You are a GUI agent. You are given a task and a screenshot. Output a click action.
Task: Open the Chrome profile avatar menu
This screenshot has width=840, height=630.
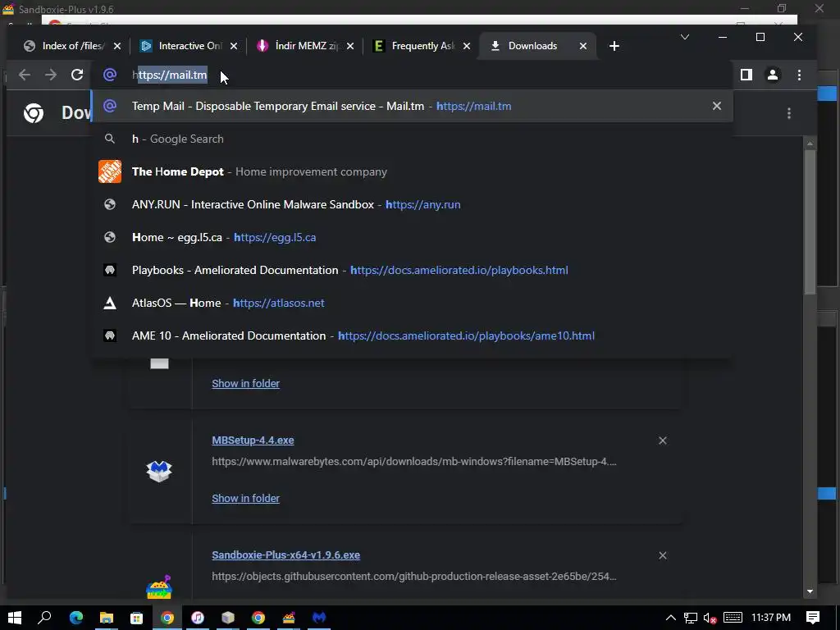[773, 75]
